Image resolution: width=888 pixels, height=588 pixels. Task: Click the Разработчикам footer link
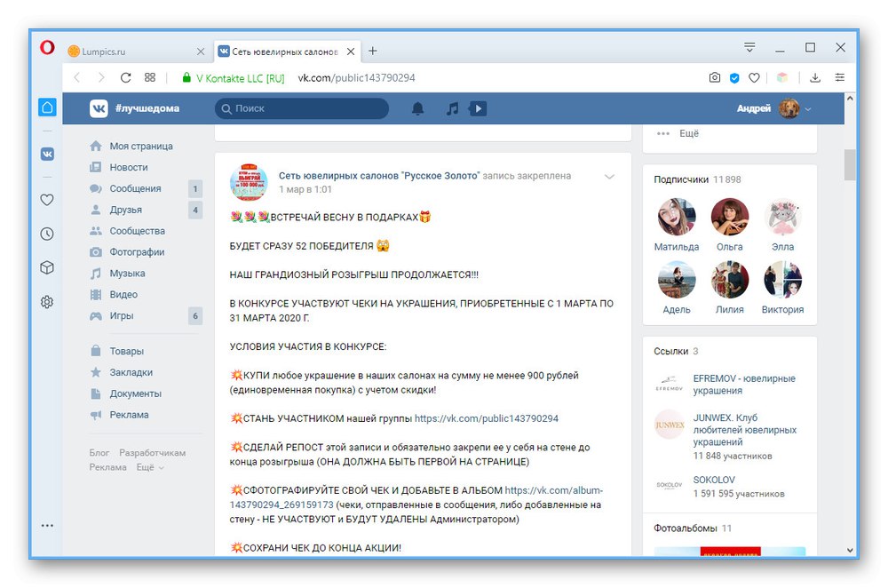[x=153, y=453]
